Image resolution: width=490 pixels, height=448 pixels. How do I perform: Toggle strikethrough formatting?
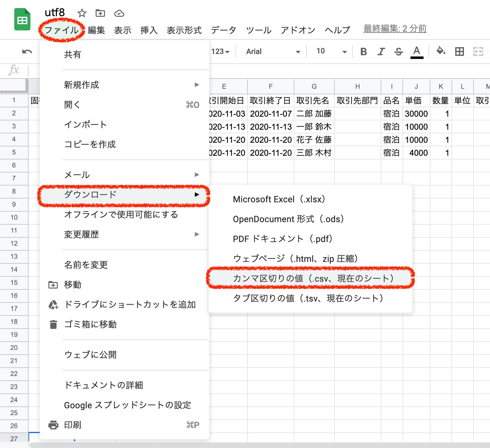(398, 52)
